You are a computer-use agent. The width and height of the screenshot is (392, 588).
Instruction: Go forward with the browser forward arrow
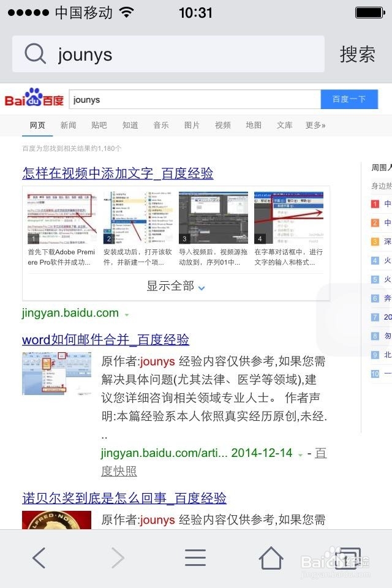118,557
